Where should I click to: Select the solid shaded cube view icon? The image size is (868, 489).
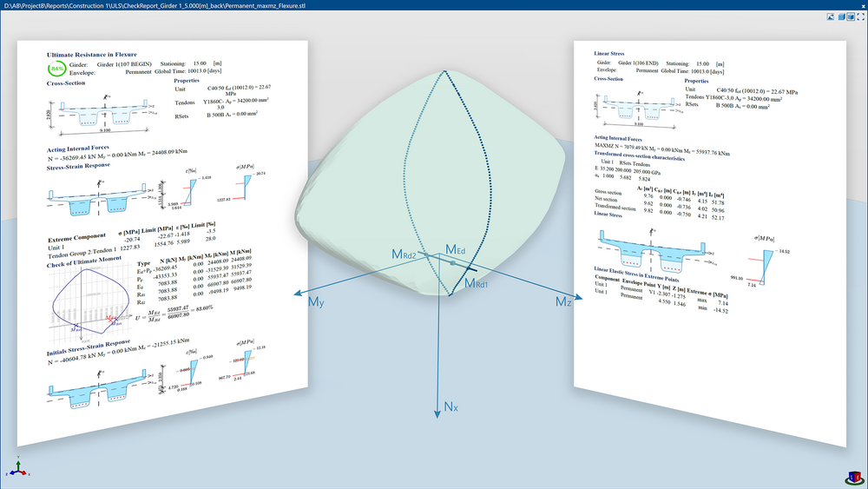839,17
